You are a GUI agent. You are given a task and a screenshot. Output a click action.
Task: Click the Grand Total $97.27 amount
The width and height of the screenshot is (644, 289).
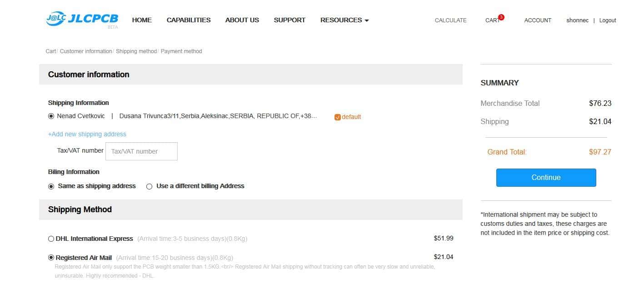pyautogui.click(x=600, y=152)
